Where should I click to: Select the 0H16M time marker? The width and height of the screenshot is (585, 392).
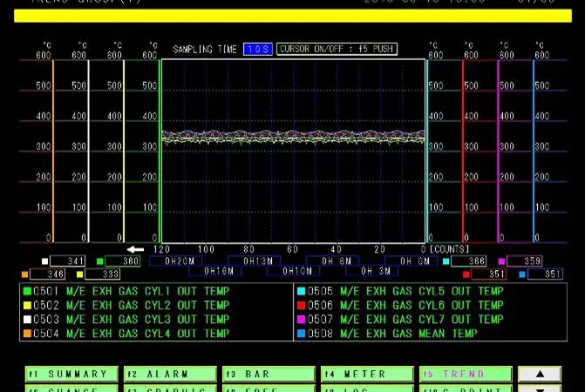(x=215, y=271)
